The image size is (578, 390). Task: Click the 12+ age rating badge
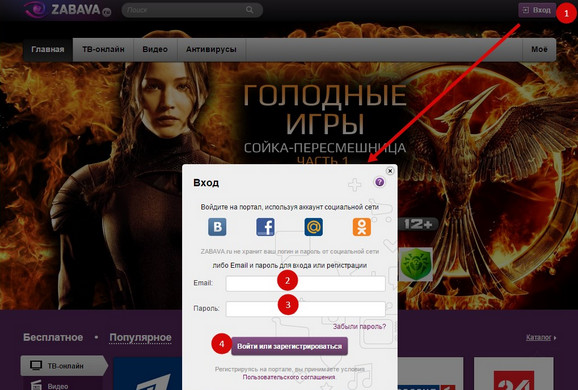pos(418,224)
